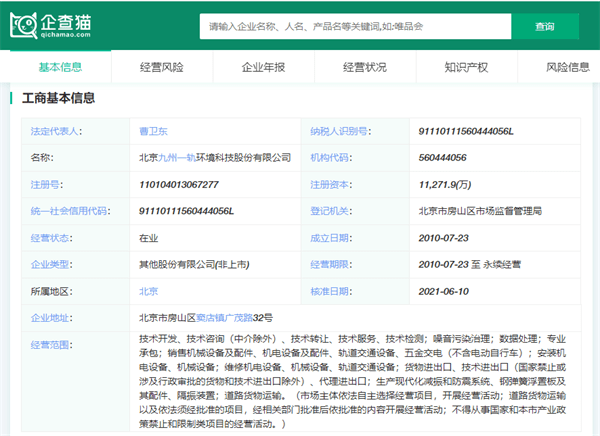Click the 纳税人识别号 value 9111011156044056L
Viewport: 600px width, 436px height.
coord(466,131)
